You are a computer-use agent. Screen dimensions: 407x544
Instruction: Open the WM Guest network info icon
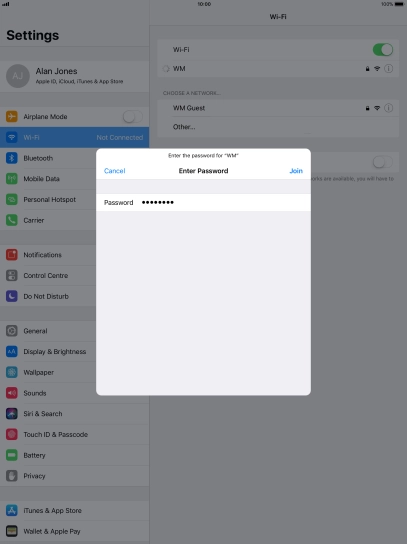coord(389,108)
